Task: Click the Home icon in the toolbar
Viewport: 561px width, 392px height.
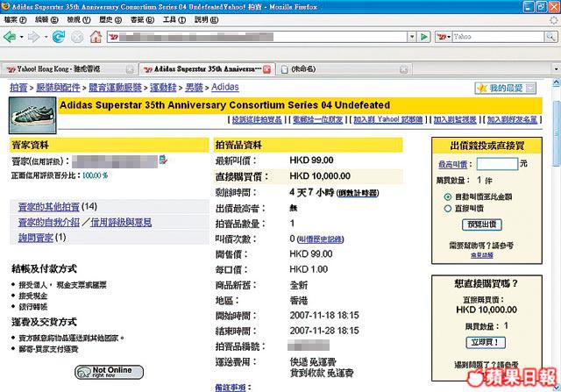Action: click(95, 38)
